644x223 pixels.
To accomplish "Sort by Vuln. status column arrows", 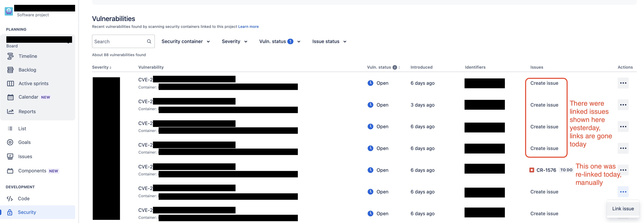I will [x=399, y=67].
